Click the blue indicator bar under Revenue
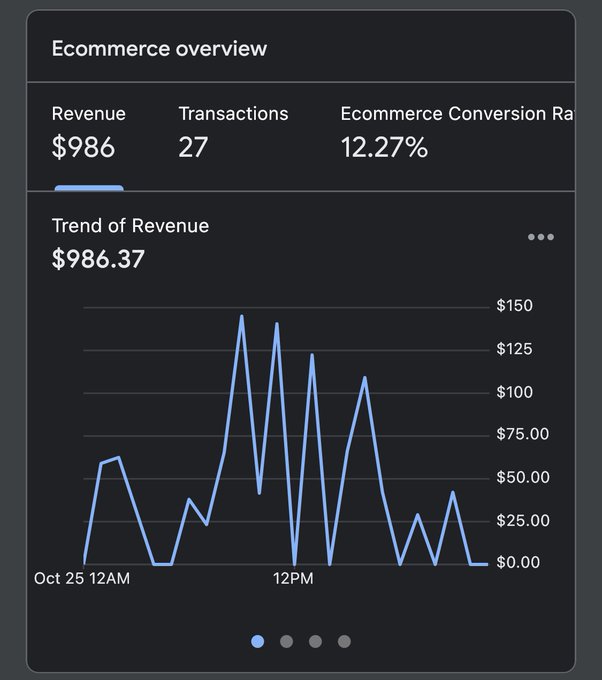This screenshot has height=680, width=602. 89,188
